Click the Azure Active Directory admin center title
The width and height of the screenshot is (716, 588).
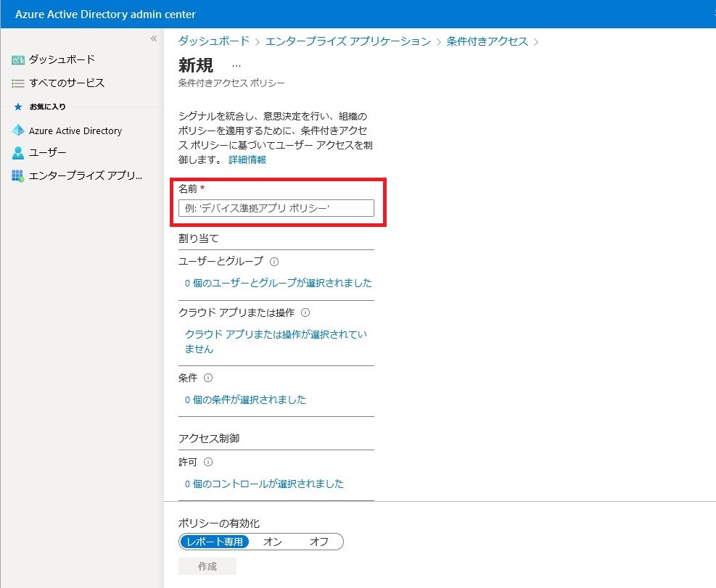pos(105,15)
